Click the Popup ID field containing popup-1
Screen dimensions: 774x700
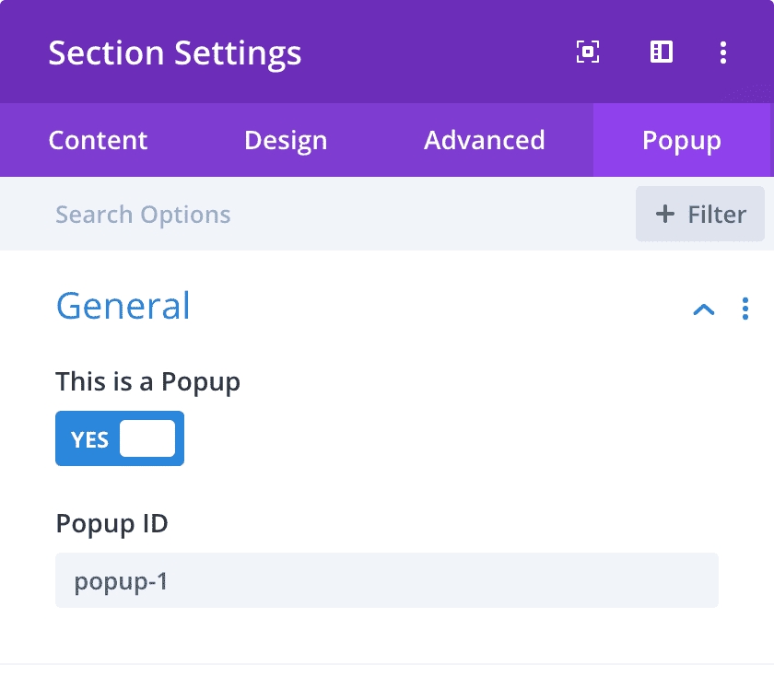[x=387, y=580]
